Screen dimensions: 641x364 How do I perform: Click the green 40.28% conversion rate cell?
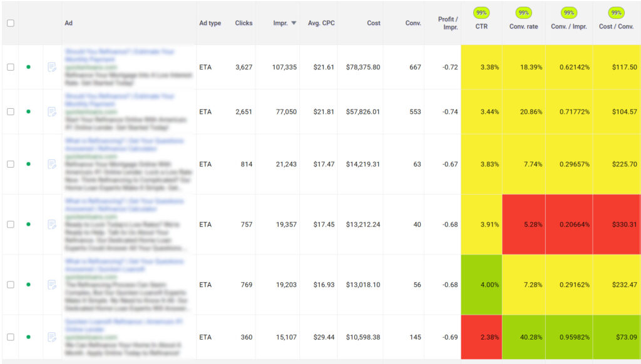coord(523,337)
